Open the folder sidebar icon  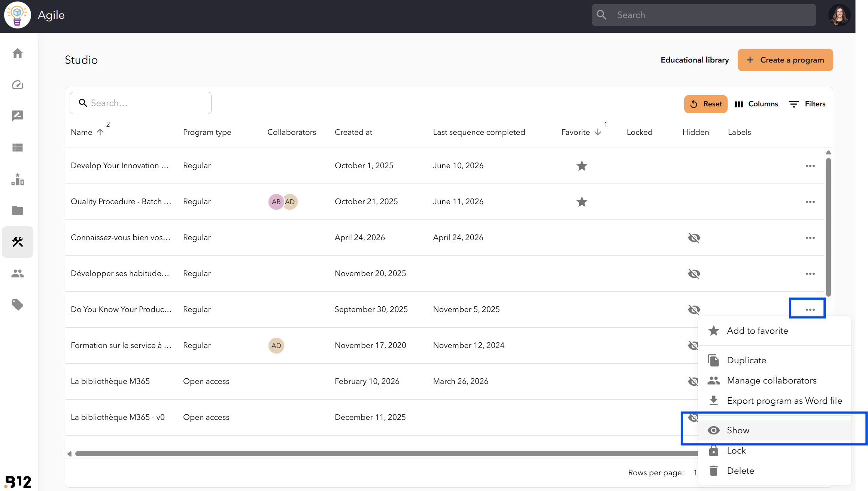point(18,210)
